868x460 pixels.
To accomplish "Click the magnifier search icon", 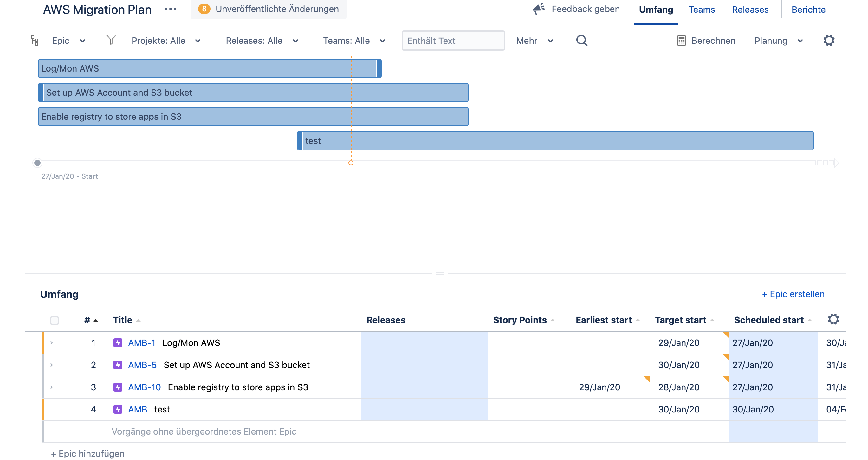I will (x=582, y=41).
